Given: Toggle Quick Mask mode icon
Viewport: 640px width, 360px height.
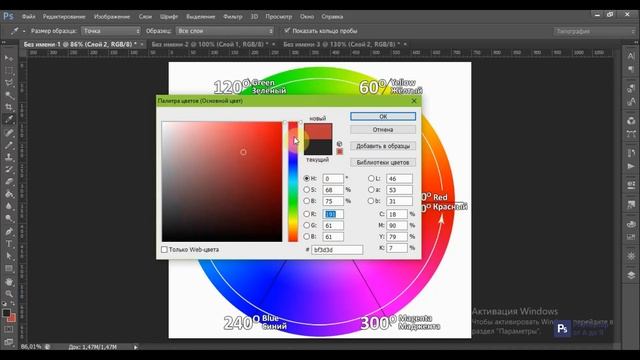Looking at the screenshot, I should [x=9, y=329].
